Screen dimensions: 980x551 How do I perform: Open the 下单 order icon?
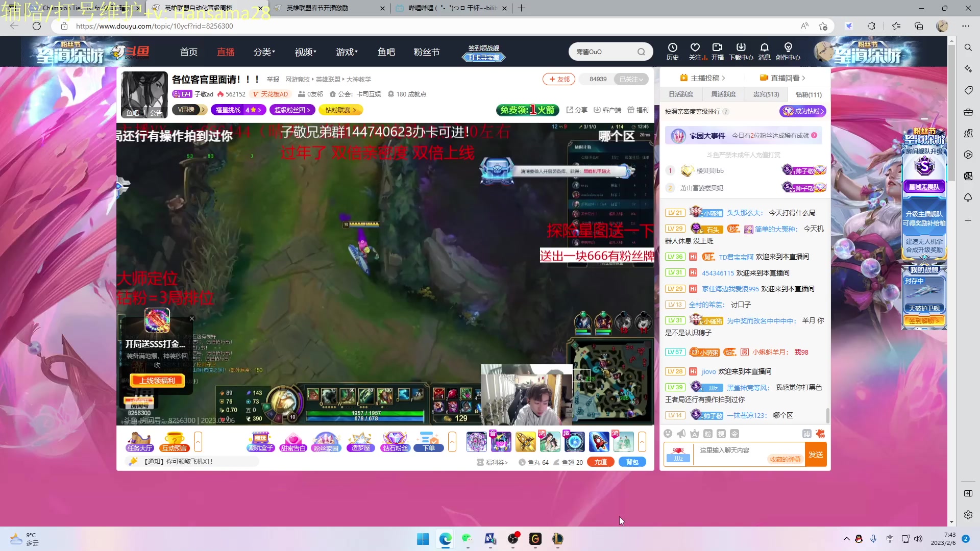tap(429, 442)
